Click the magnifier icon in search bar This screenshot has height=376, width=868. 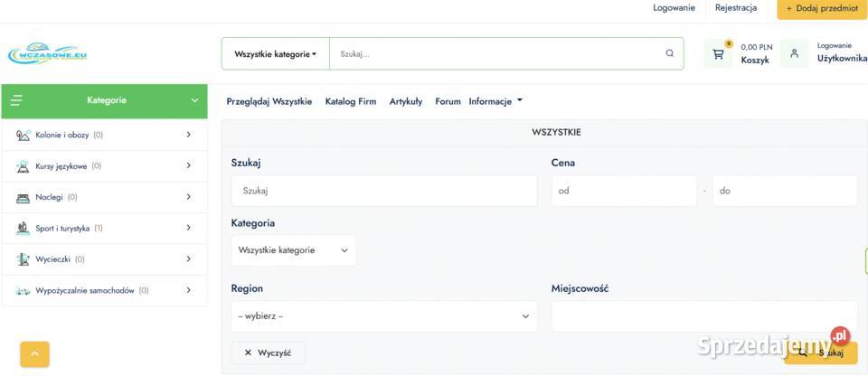pyautogui.click(x=669, y=53)
